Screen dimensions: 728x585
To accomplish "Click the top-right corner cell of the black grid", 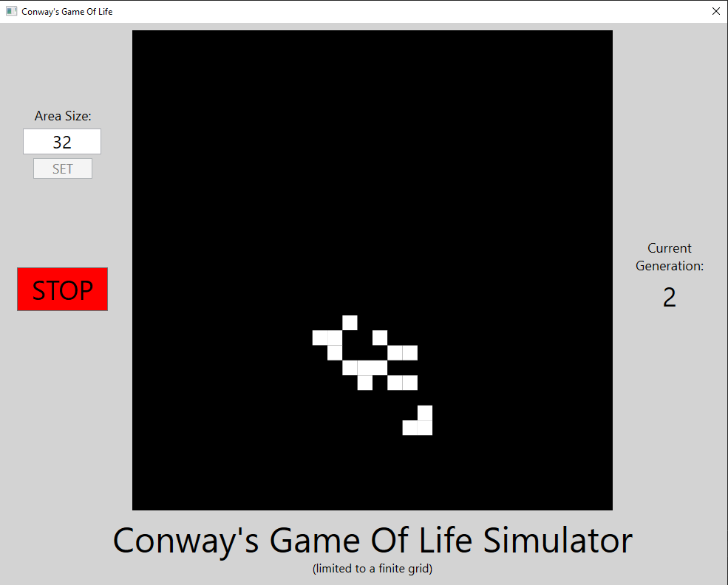I will pyautogui.click(x=605, y=38).
